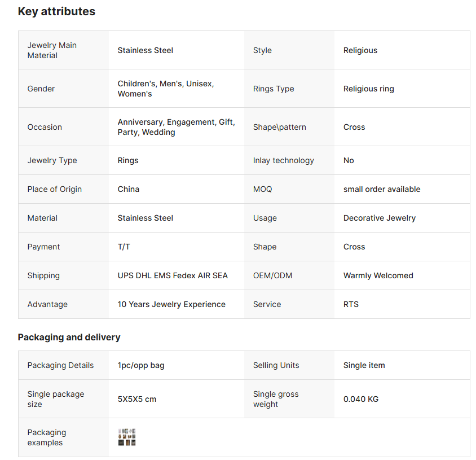The height and width of the screenshot is (460, 476).
Task: Click the Religious ring value
Action: 369,89
